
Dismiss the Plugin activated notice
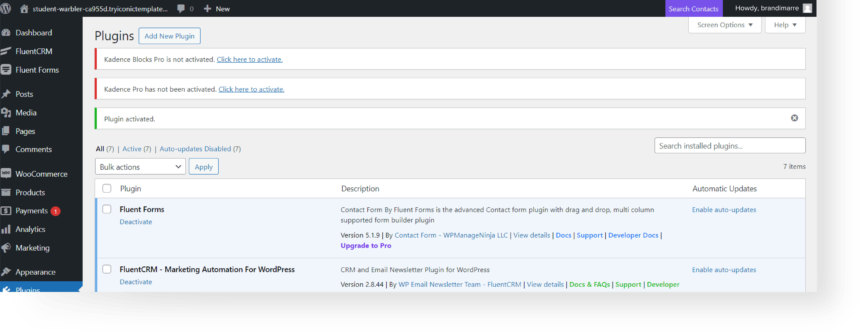794,118
